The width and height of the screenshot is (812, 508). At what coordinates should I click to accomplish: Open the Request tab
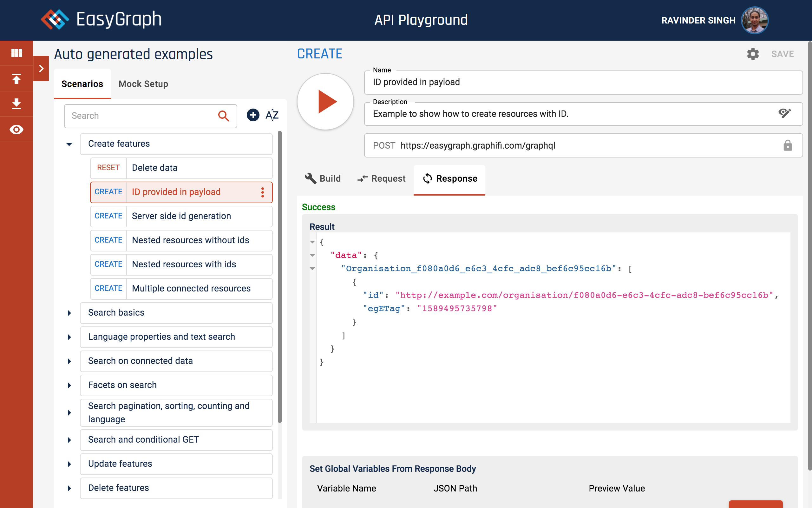[381, 178]
